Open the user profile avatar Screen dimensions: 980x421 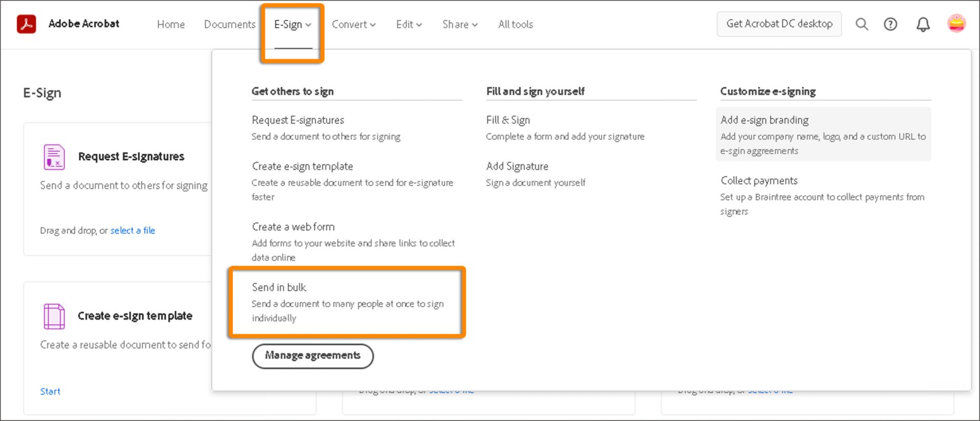coord(956,23)
